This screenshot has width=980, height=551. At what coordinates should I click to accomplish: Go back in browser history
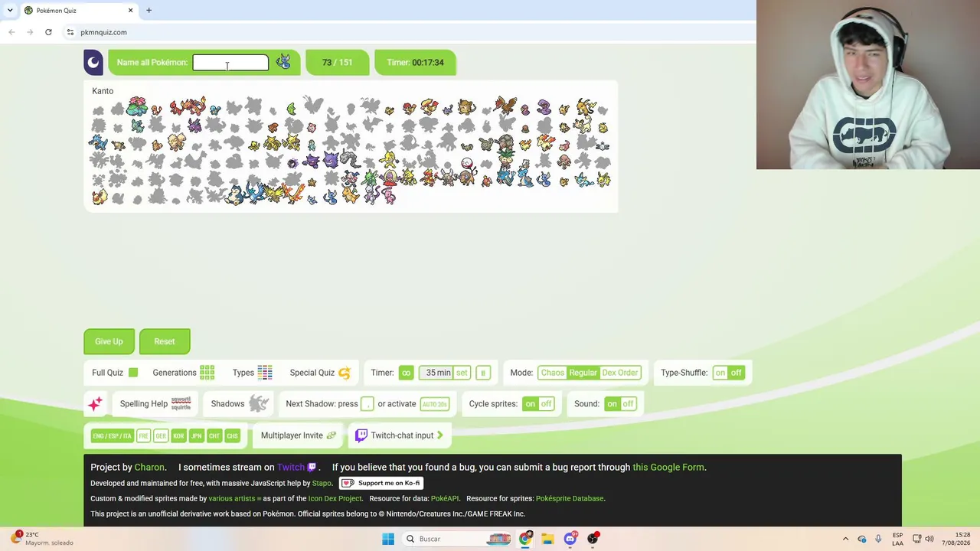(x=11, y=32)
